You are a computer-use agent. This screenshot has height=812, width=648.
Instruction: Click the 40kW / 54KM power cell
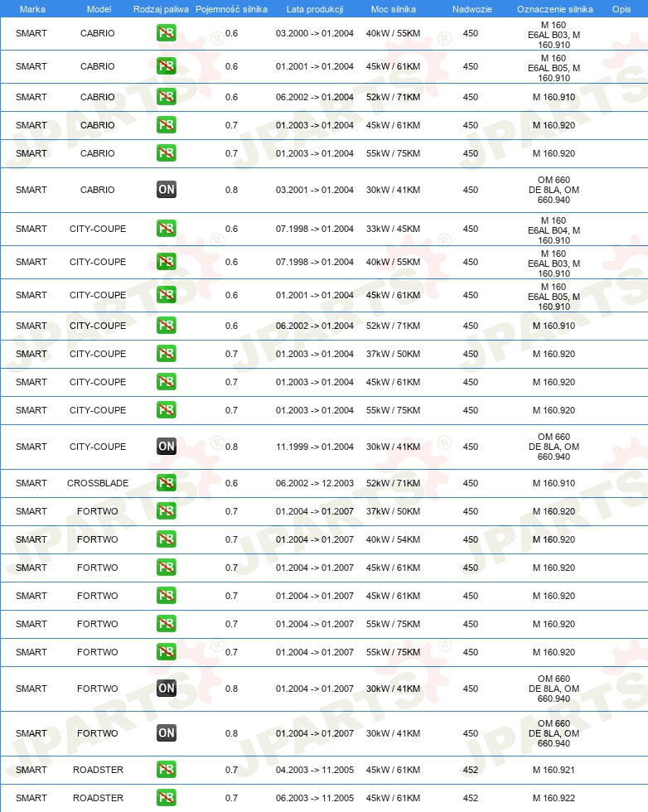tap(393, 539)
